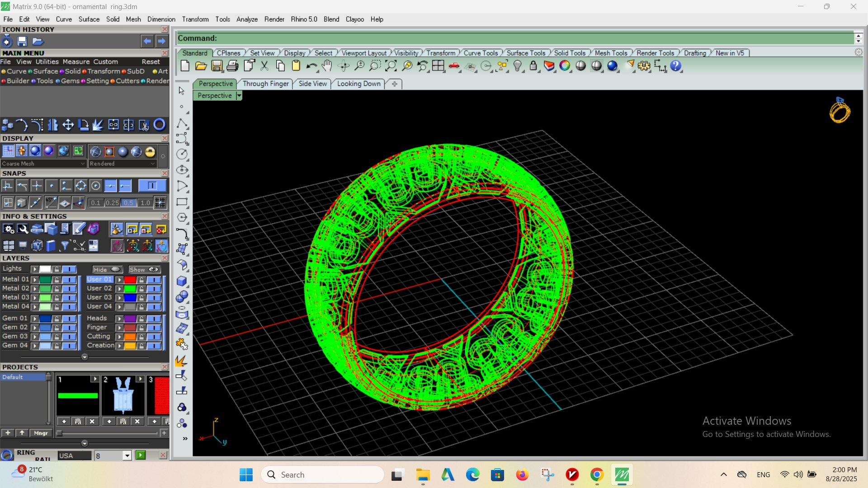Click the blue sphere Render icon
This screenshot has width=868, height=488.
tap(613, 66)
